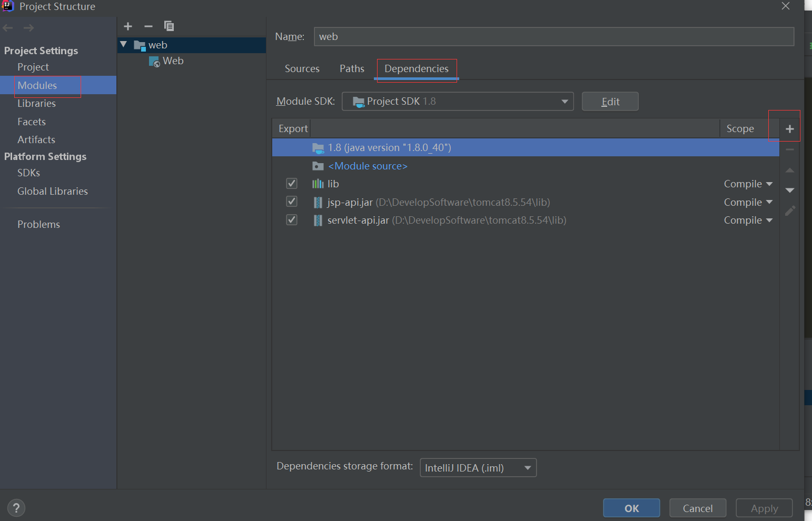Click the Apply button
This screenshot has height=521, width=812.
tap(764, 508)
